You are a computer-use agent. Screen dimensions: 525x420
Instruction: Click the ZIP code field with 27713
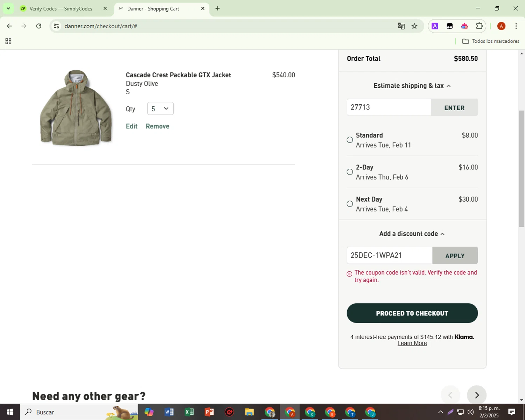point(388,107)
